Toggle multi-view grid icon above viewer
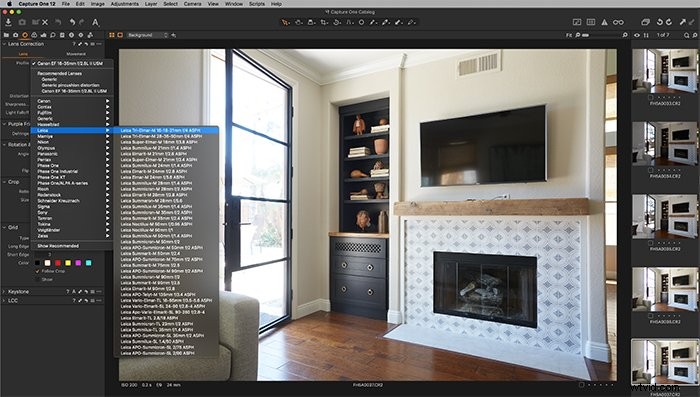The height and width of the screenshot is (397, 700). click(x=112, y=35)
